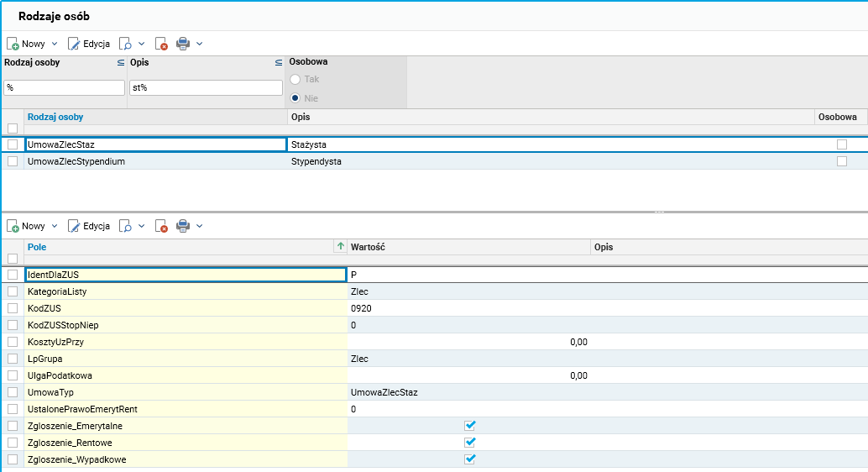Click the lower toolbar's search/preview document icon

pos(125,226)
